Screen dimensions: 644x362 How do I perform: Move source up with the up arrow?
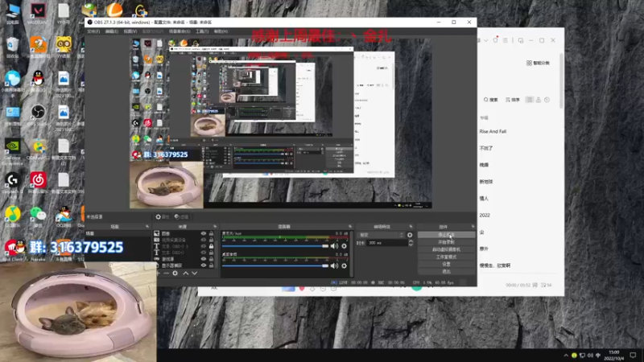186,274
